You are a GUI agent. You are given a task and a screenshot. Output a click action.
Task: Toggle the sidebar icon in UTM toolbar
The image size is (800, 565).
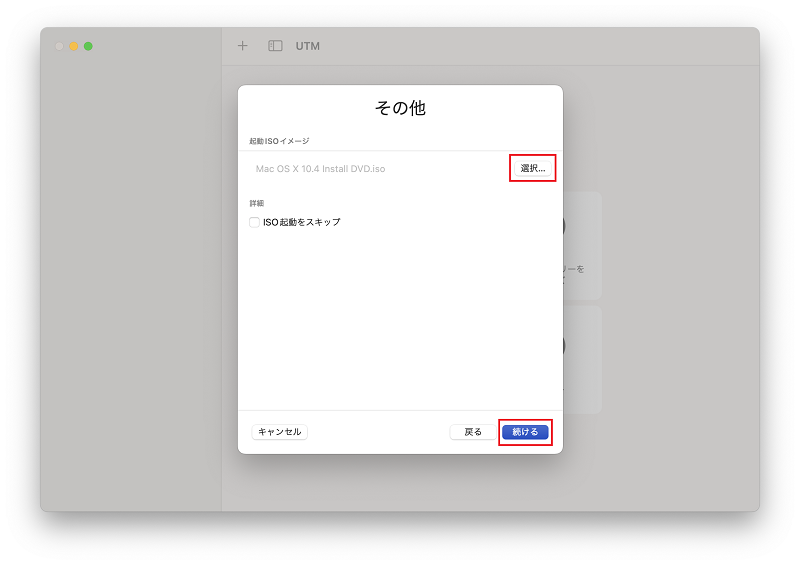click(275, 46)
